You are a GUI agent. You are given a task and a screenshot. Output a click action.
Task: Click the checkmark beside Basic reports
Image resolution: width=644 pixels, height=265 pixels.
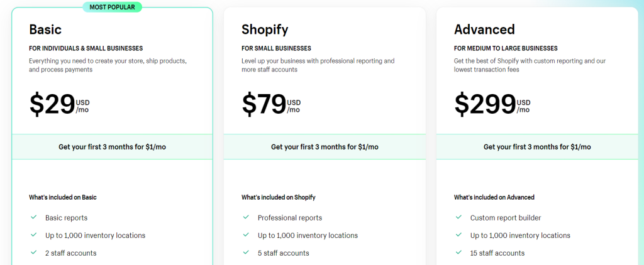pos(34,217)
